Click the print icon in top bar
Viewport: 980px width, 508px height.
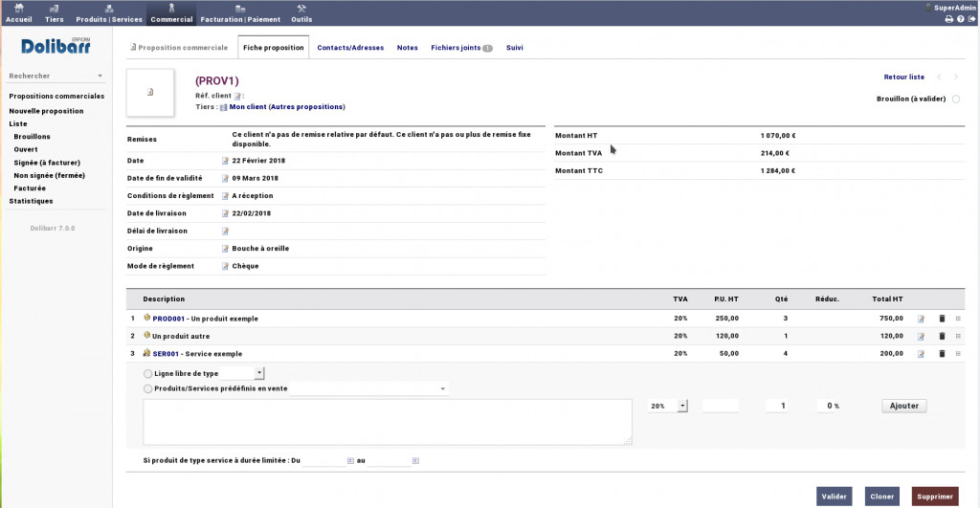tap(948, 19)
